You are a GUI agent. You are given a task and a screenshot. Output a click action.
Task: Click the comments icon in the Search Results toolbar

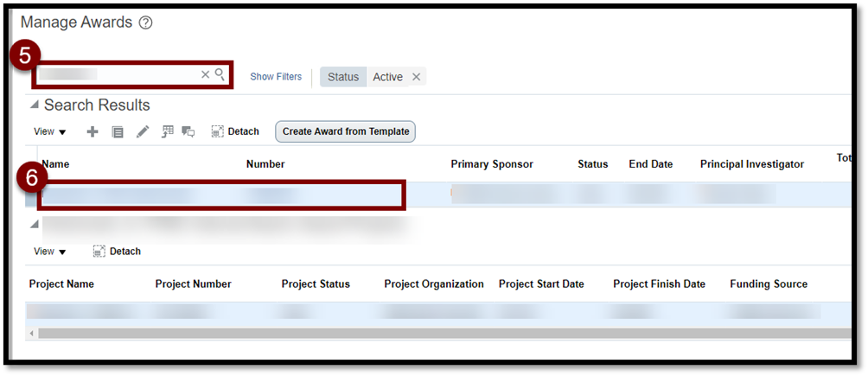click(x=188, y=131)
